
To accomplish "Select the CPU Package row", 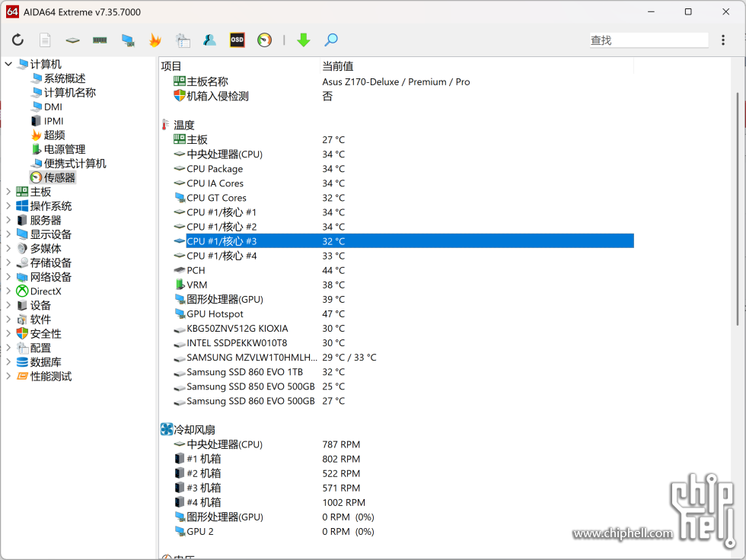I will [403, 169].
